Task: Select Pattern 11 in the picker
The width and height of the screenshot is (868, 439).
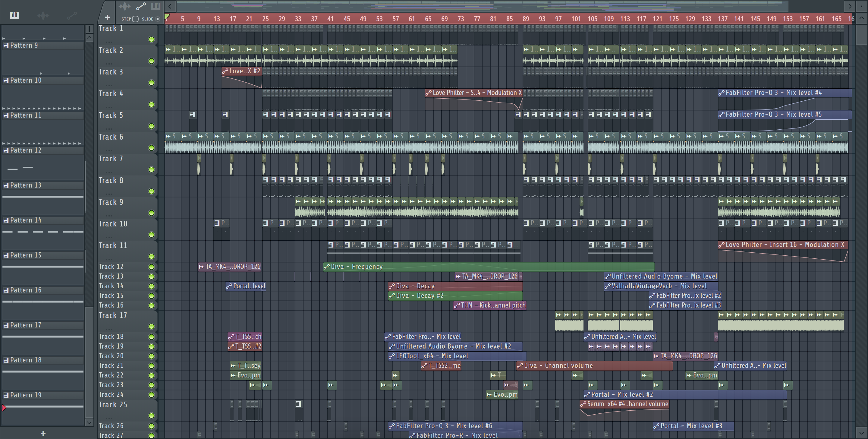Action: tap(43, 115)
